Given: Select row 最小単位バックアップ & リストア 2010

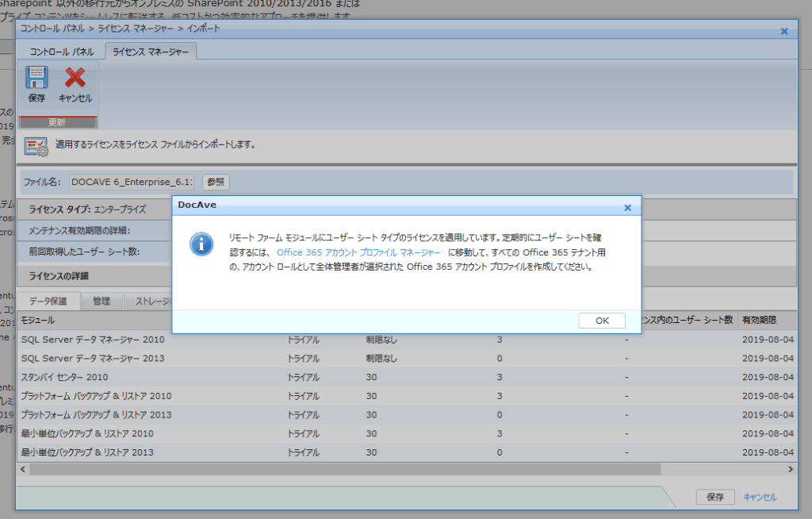Looking at the screenshot, I should [407, 433].
